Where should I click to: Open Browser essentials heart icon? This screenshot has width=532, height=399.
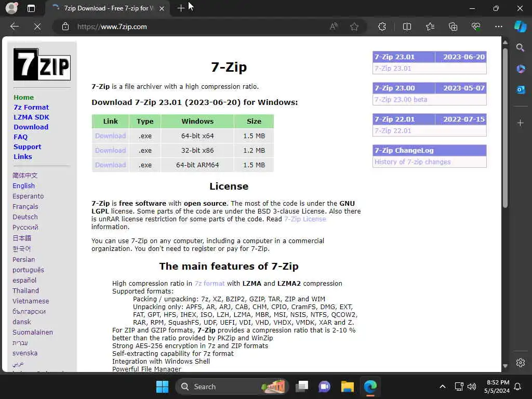tap(476, 26)
